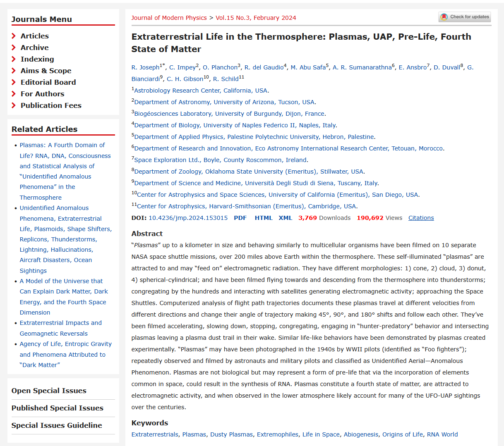The image size is (504, 446).
Task: Click the red chevron beside Indexing
Action: [14, 59]
